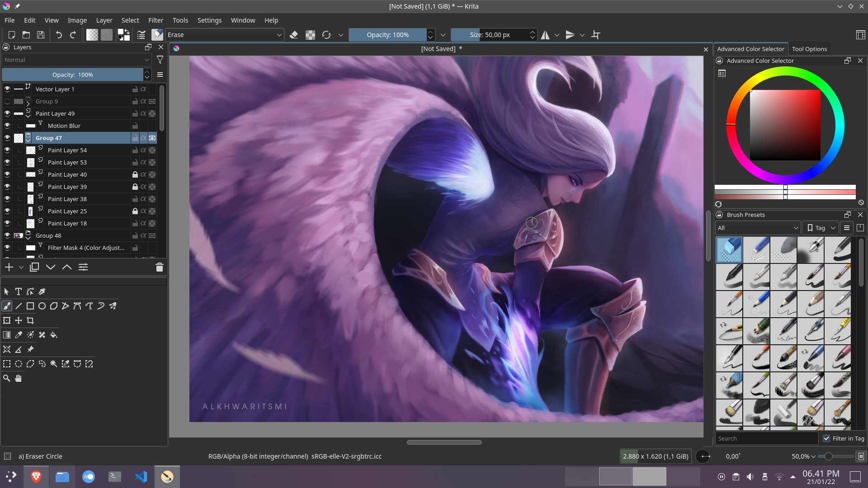Screen dimensions: 868x488
Task: Uncheck Filter in Tag checkbox
Action: click(826, 438)
